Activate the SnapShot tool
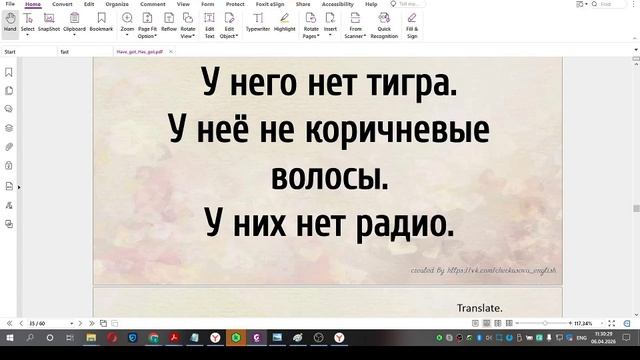 [x=49, y=23]
